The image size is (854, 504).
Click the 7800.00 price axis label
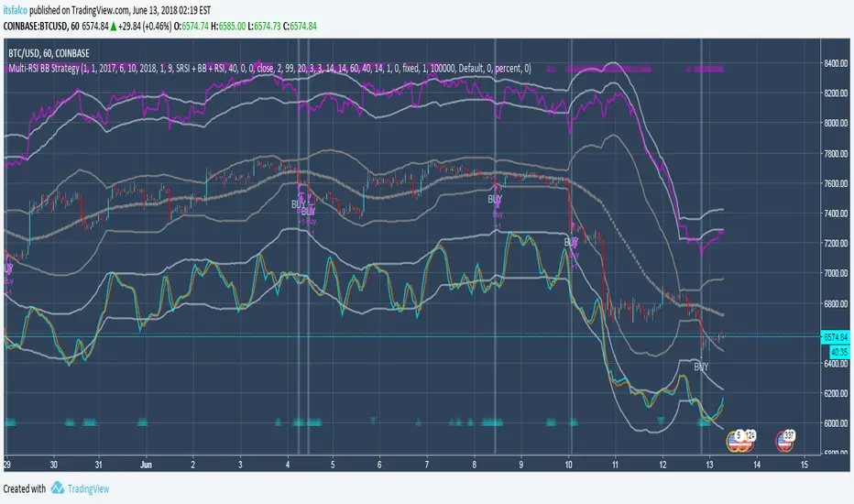tap(836, 154)
